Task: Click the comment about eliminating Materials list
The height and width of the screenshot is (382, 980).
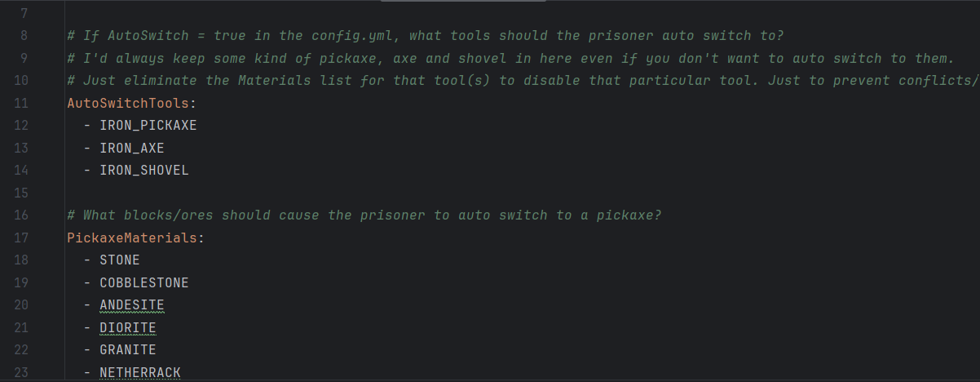Action: pos(523,81)
